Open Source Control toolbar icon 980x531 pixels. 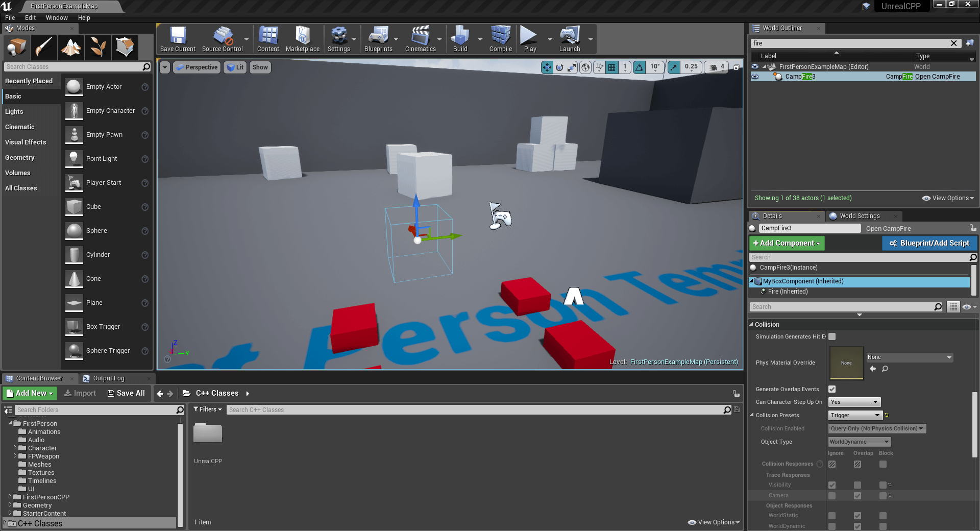(x=223, y=39)
